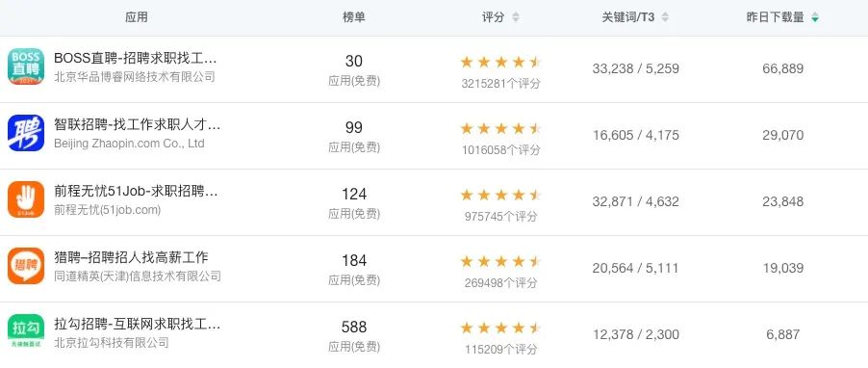Click publisher Beijing Zhaopin.com Co., Ltd

coord(129,144)
